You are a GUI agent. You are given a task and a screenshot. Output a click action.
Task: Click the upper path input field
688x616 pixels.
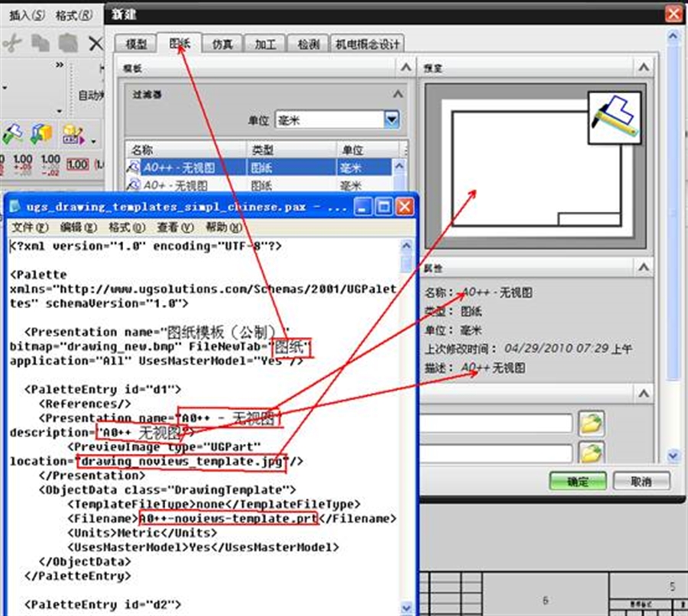point(496,423)
